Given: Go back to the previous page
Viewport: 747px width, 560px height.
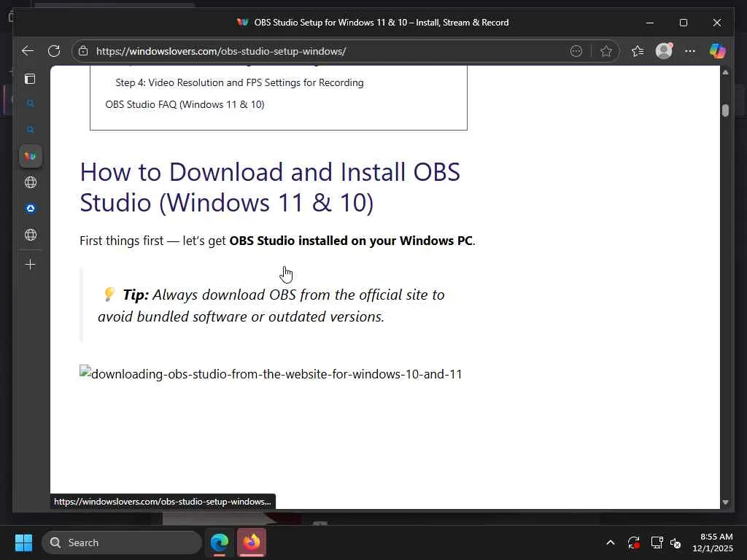Looking at the screenshot, I should coord(28,51).
